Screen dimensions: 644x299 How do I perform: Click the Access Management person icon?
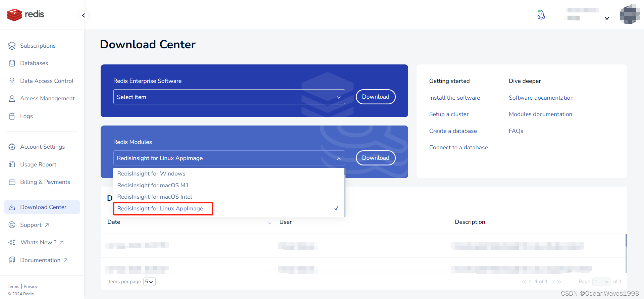[x=12, y=98]
